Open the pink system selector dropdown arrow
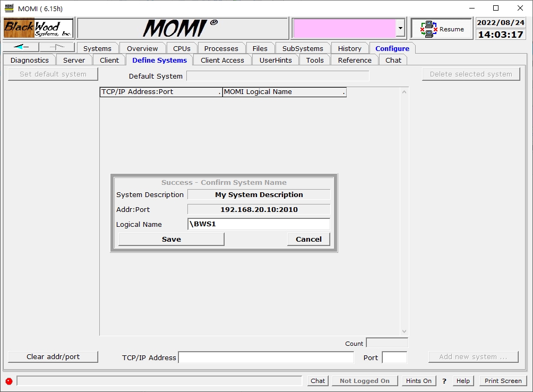 400,28
